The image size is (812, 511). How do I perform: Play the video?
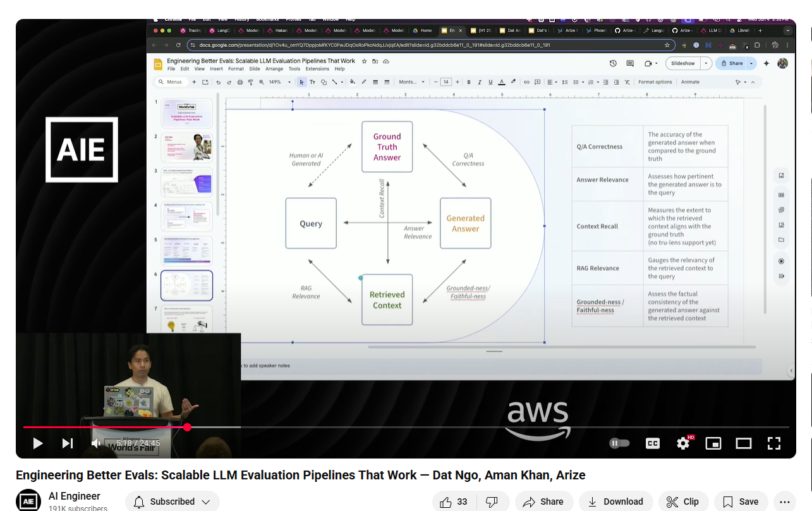(x=38, y=443)
